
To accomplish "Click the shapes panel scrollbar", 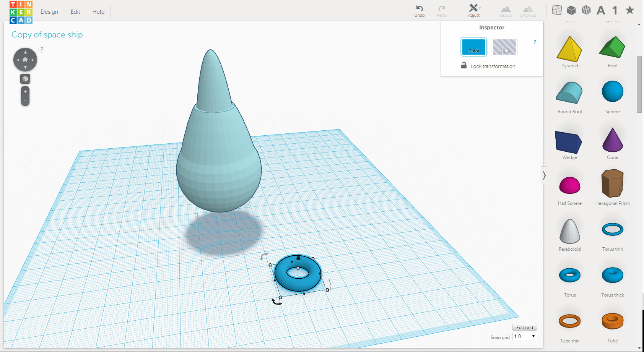I will 639,84.
